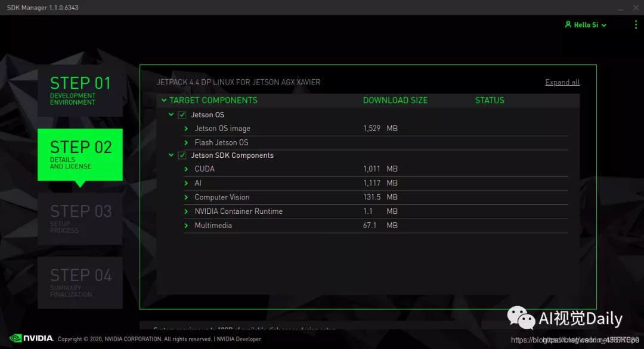The image size is (644, 349).
Task: Click the user account icon beside Hello Si
Action: [568, 24]
